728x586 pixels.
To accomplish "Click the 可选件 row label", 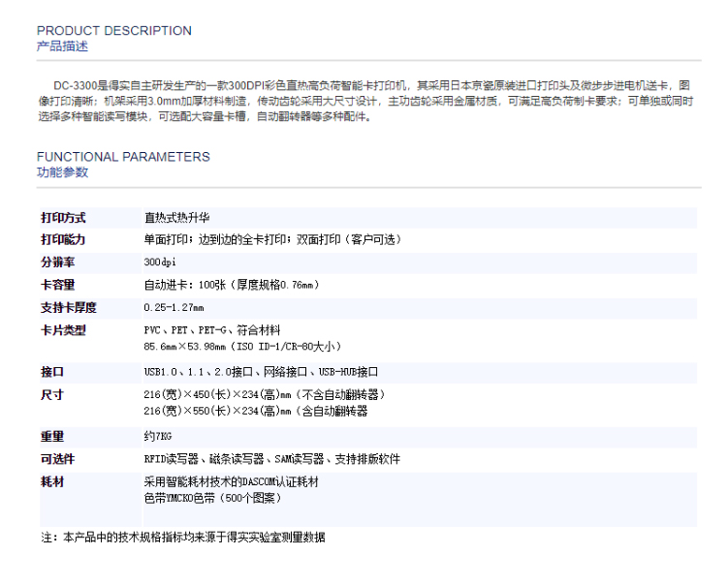I will (57, 459).
